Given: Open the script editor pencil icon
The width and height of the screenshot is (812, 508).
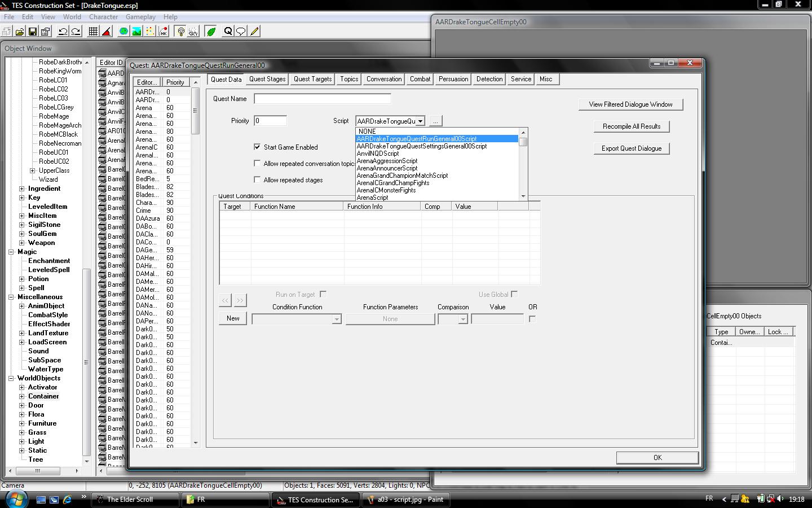Looking at the screenshot, I should tap(254, 32).
